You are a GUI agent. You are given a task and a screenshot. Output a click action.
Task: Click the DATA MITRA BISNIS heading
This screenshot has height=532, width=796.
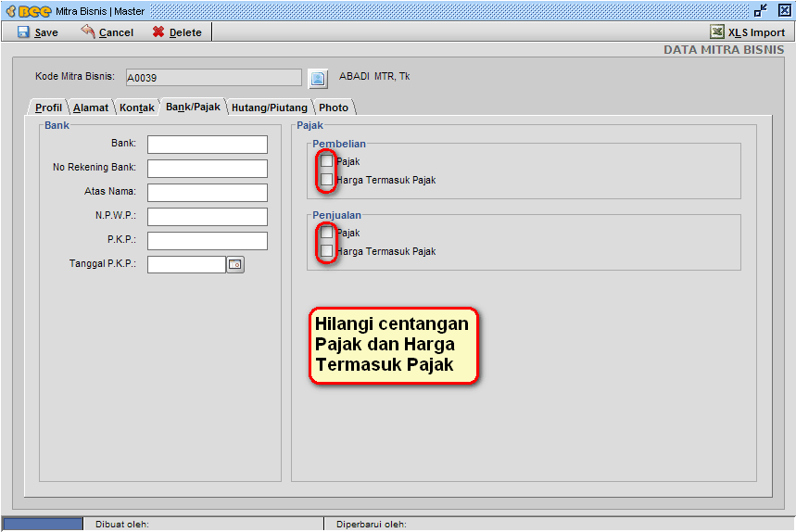tap(724, 50)
